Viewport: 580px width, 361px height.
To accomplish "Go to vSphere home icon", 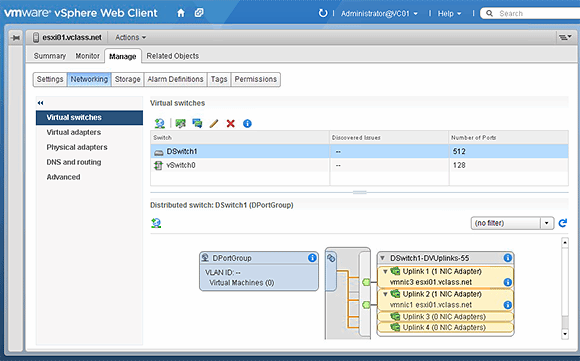I will pyautogui.click(x=181, y=13).
